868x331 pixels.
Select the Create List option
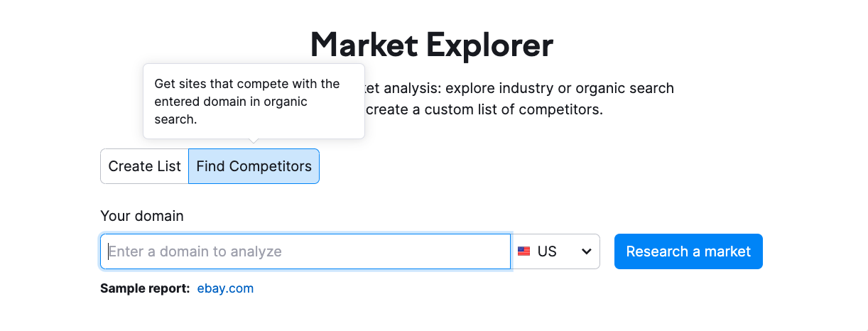tap(144, 166)
